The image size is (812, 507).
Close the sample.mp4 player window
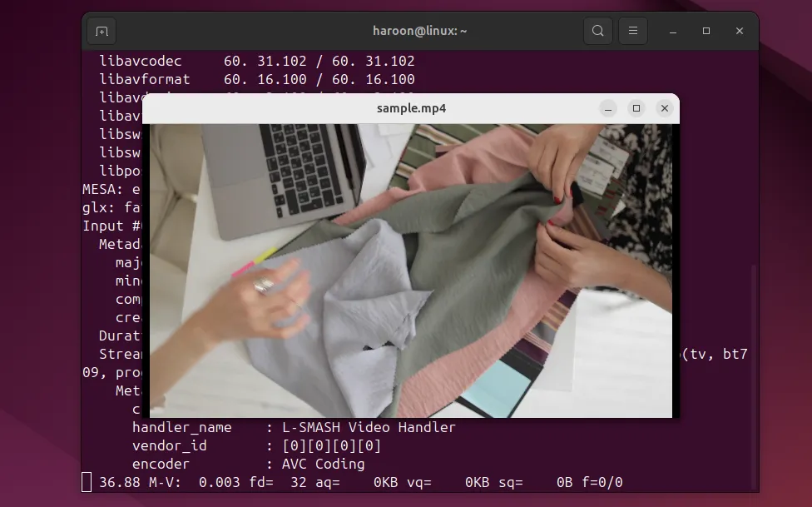pos(665,108)
